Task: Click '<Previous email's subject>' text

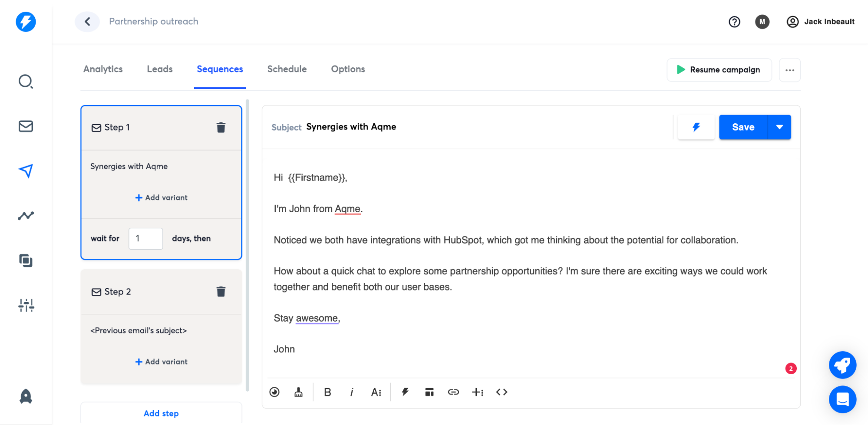Action: coord(139,330)
